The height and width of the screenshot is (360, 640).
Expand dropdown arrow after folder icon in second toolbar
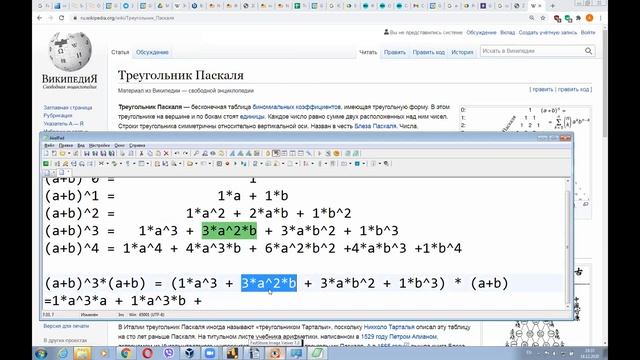click(x=196, y=164)
